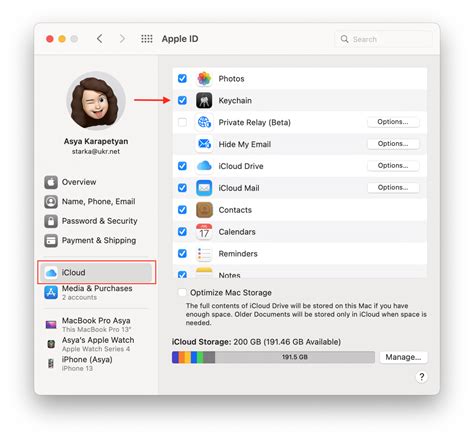
Task: Click the Hide My Email envelope icon
Action: [x=204, y=144]
